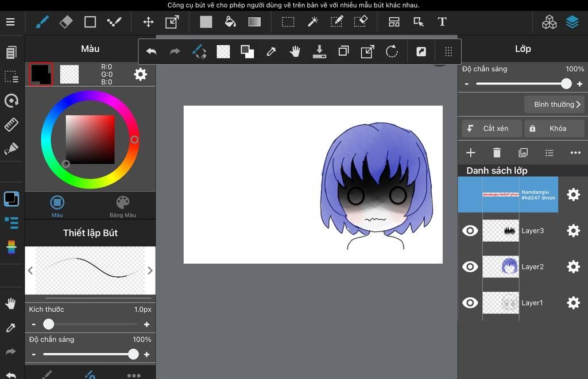Open color settings gear

(140, 74)
